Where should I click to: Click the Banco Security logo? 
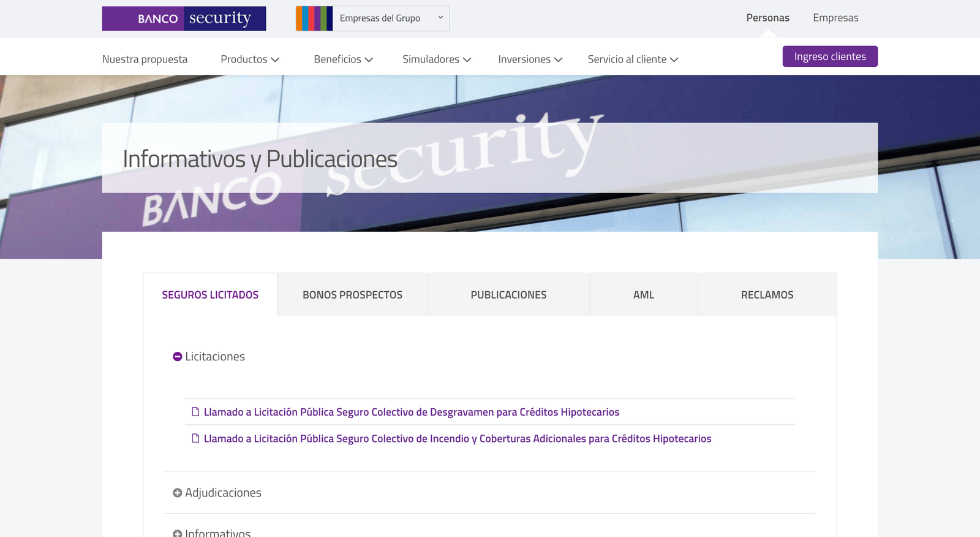pos(184,18)
